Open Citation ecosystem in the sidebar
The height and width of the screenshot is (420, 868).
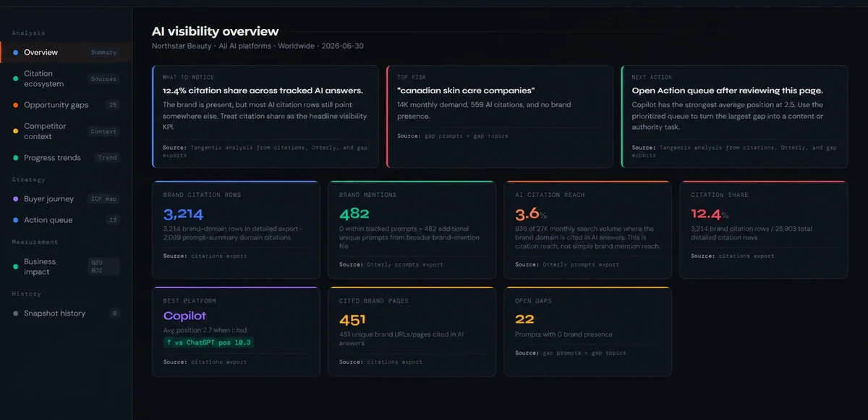(66, 79)
